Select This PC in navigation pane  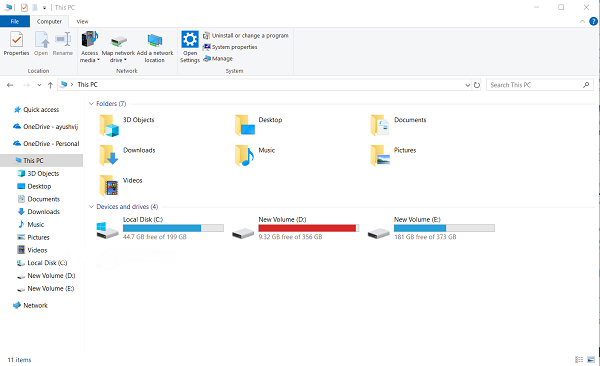(x=41, y=160)
